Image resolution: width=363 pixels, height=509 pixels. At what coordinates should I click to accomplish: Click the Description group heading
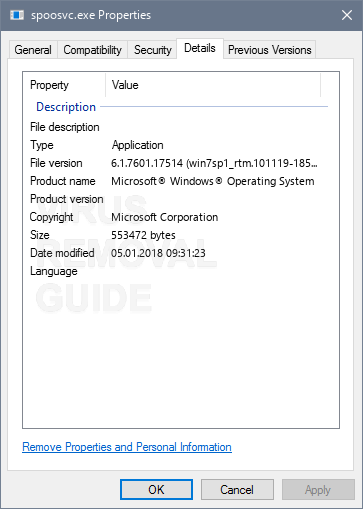click(x=66, y=107)
